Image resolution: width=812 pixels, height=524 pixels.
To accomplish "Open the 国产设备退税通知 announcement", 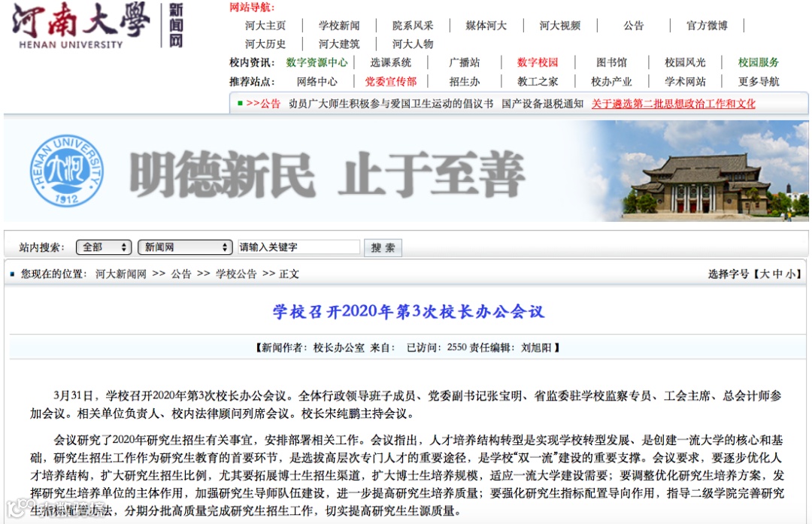I will coord(542,104).
